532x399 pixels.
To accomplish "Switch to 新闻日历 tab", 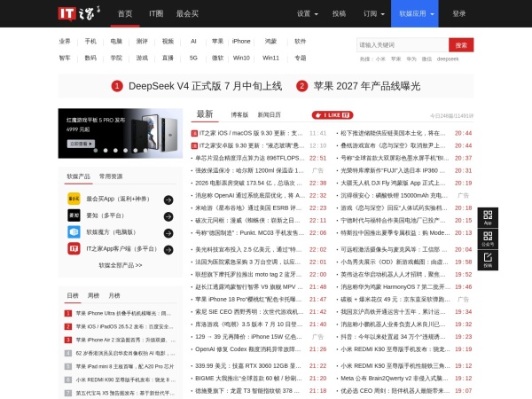I will pyautogui.click(x=269, y=115).
